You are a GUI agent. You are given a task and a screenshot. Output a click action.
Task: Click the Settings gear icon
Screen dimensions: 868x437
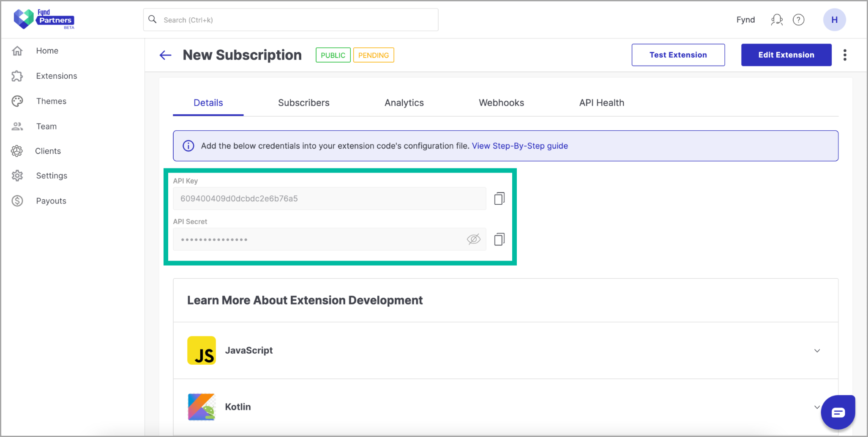click(x=17, y=176)
